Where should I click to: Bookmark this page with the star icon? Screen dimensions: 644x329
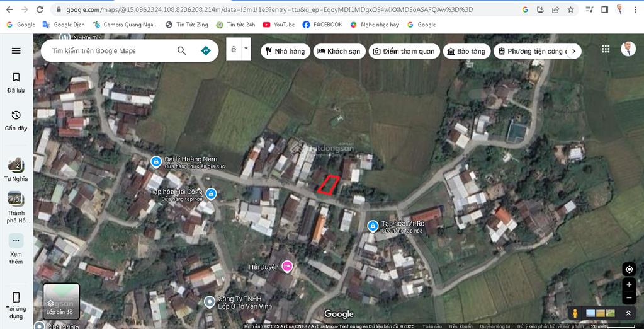(x=570, y=9)
